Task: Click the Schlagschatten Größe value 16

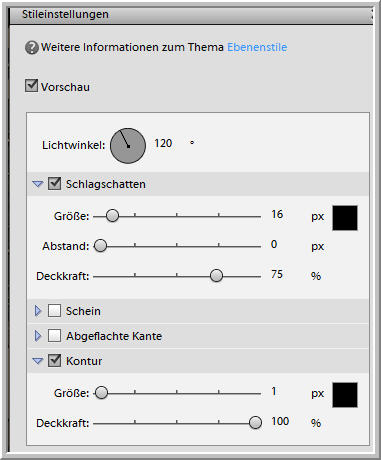Action: point(277,214)
